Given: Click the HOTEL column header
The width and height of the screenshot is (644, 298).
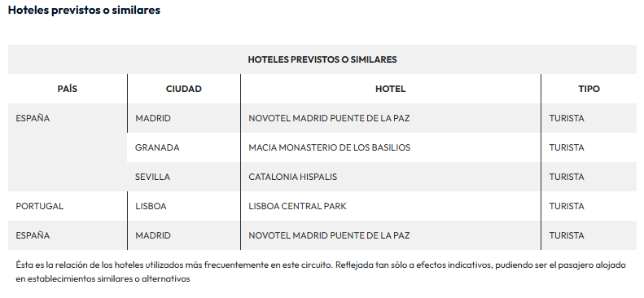Looking at the screenshot, I should pos(390,89).
